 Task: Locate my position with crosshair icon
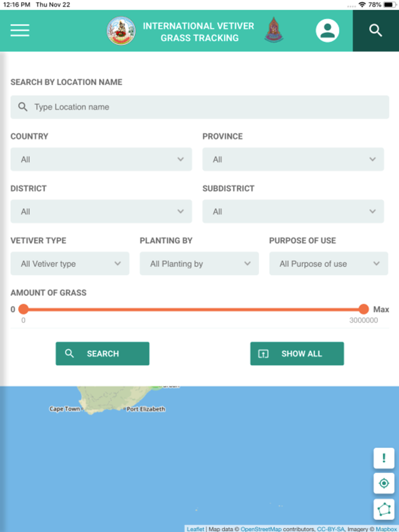pos(384,483)
